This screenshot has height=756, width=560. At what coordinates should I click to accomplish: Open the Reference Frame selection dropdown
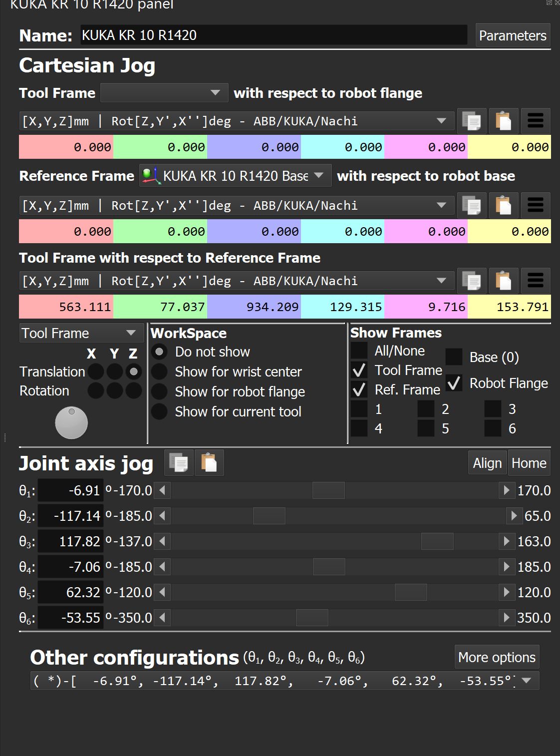(x=235, y=176)
